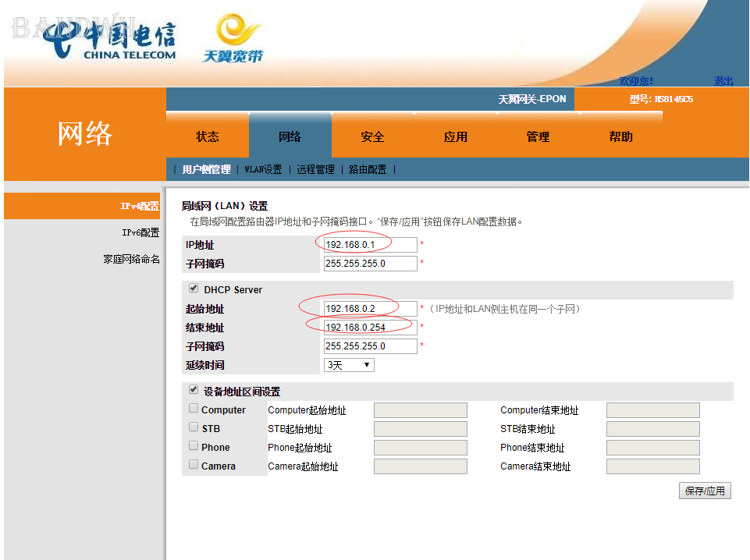Click the LAN 子网掩码 field
750x560 pixels.
pos(370,264)
